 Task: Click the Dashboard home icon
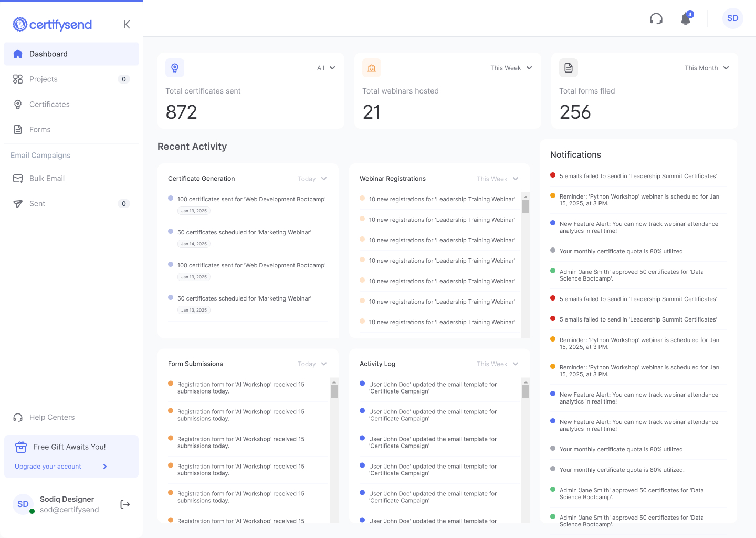pos(18,54)
